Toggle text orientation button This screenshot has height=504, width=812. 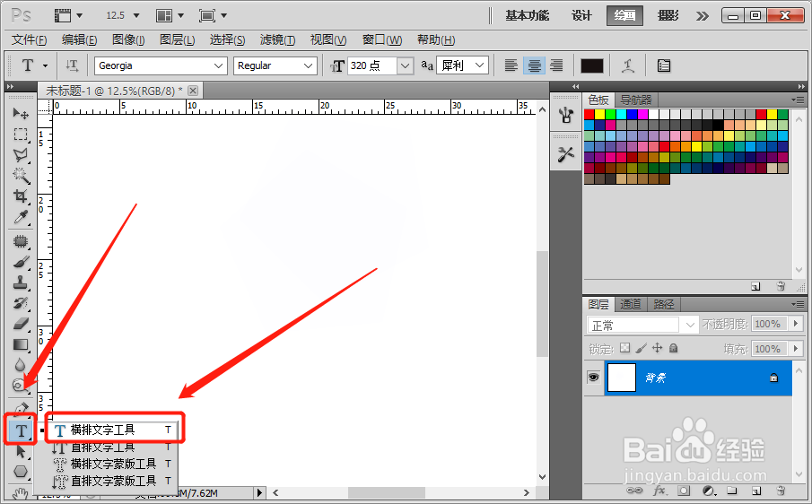(72, 65)
